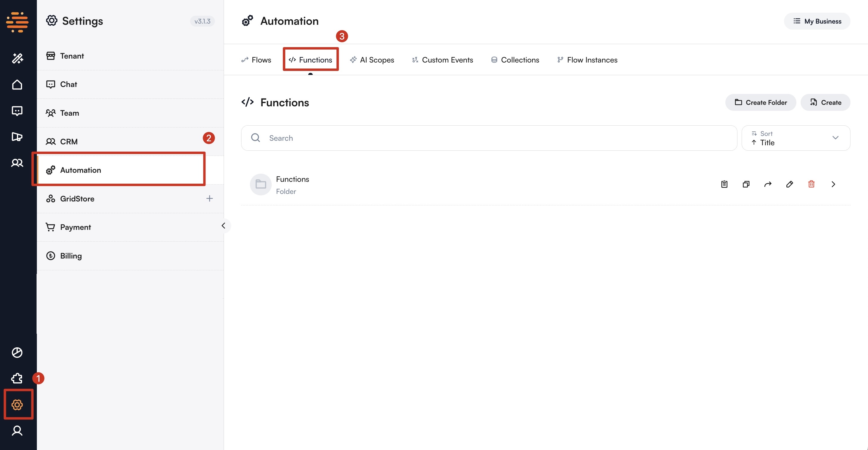Open the AI Scopes tab

[372, 59]
